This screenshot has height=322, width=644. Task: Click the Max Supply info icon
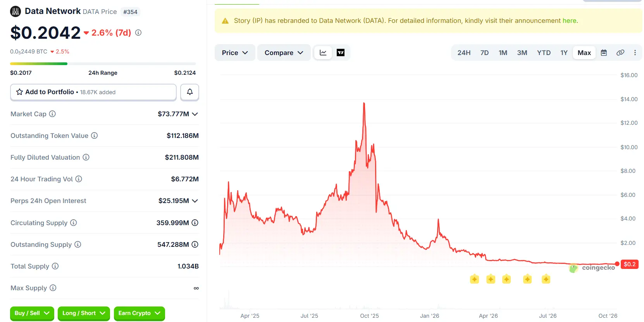(x=53, y=288)
